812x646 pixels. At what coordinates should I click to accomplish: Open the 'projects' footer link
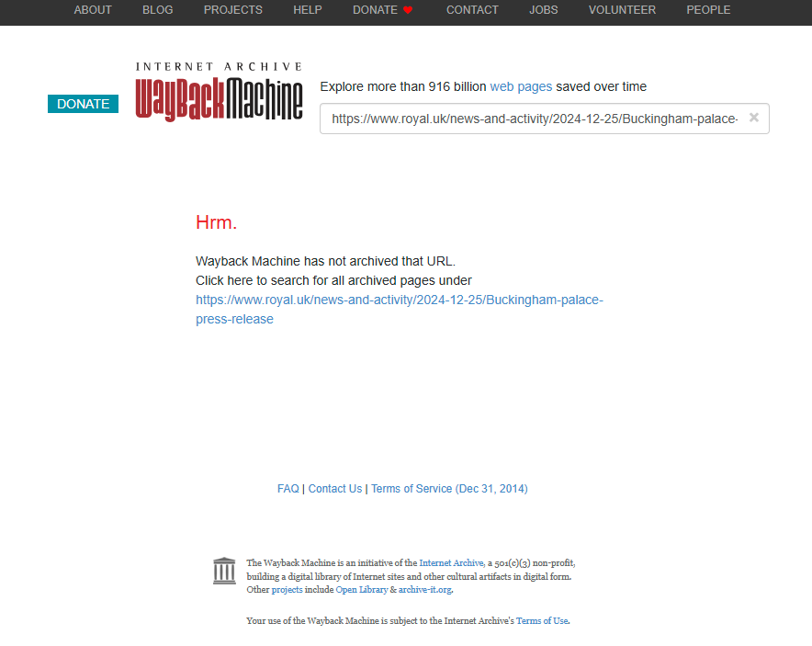tap(287, 590)
